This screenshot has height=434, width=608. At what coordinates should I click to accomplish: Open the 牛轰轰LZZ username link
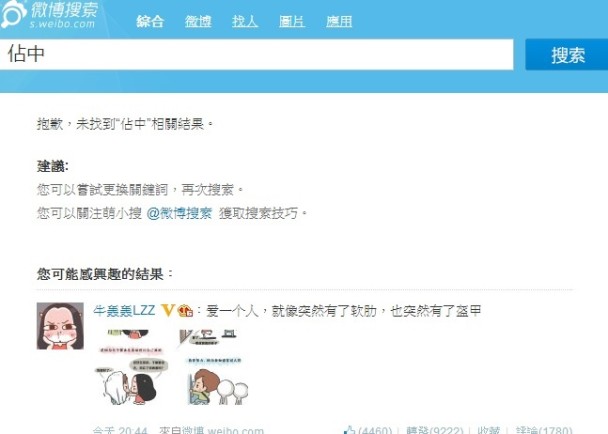(124, 310)
